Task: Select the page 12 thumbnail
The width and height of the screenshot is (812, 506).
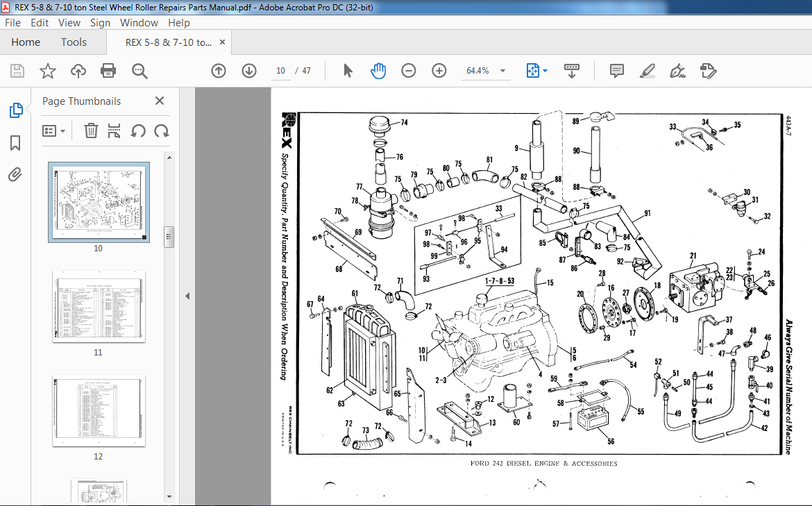Action: [99, 411]
